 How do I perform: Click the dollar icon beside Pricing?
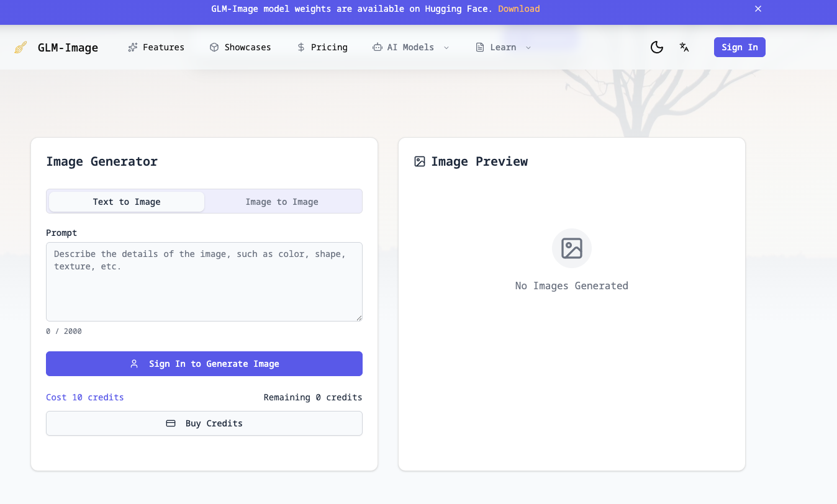[301, 47]
